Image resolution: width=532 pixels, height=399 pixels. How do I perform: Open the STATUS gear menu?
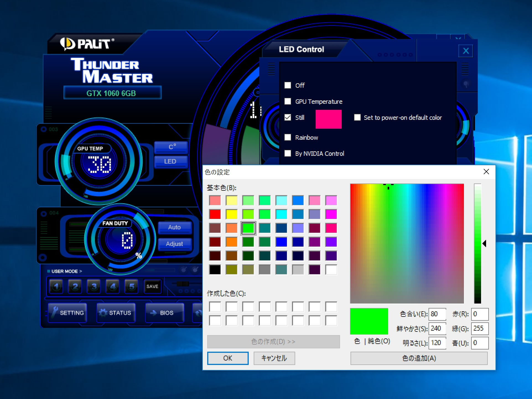coord(116,313)
